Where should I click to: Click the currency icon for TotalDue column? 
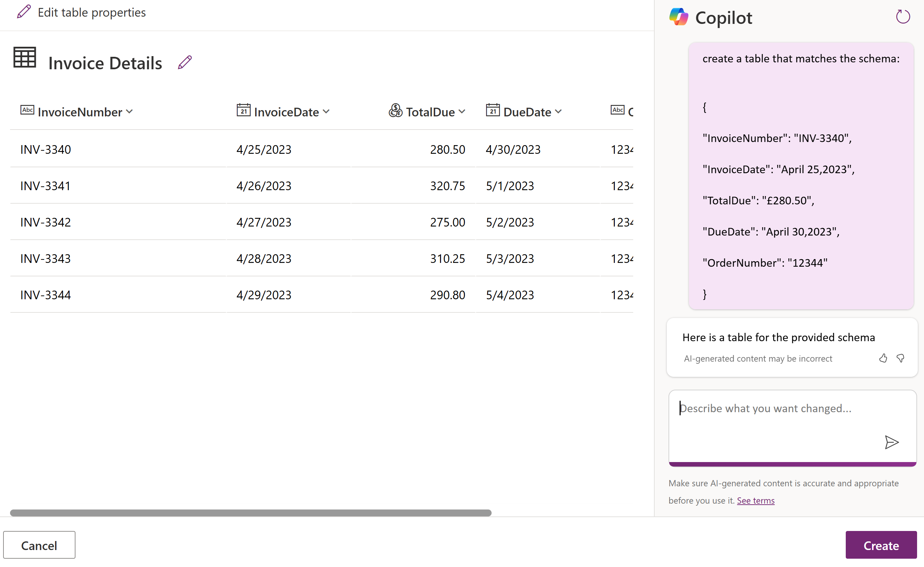coord(395,110)
